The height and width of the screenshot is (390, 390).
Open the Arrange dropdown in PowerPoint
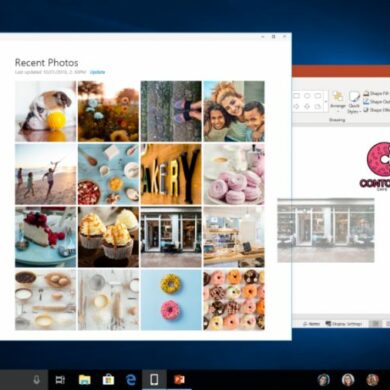click(338, 101)
